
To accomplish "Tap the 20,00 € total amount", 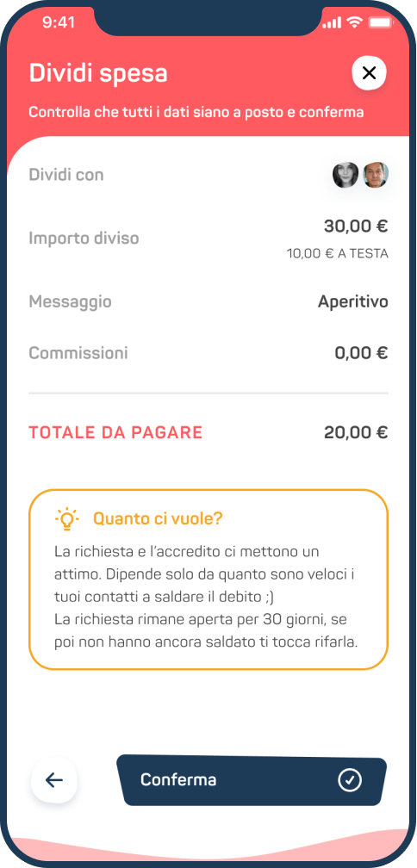I will (356, 432).
